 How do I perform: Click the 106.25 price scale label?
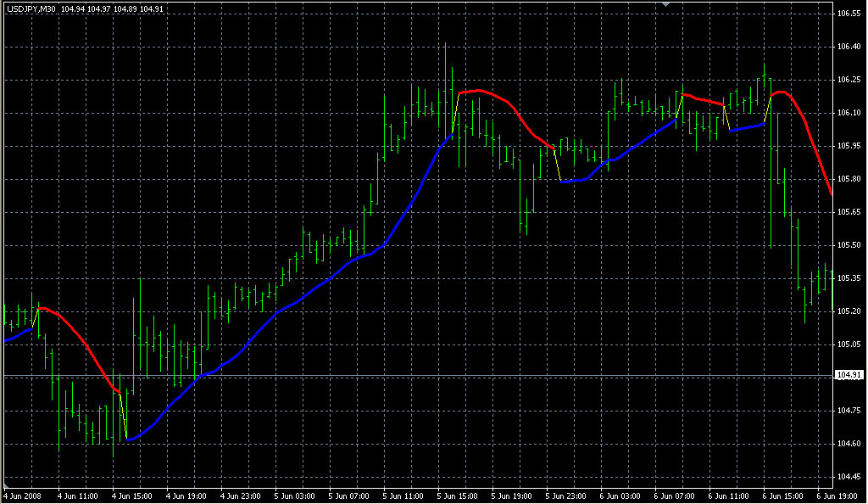click(849, 80)
